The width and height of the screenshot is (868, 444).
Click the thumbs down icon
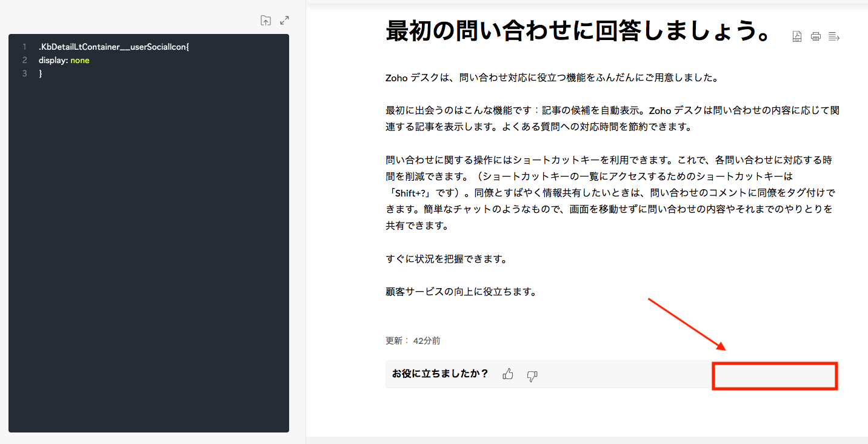pyautogui.click(x=532, y=376)
